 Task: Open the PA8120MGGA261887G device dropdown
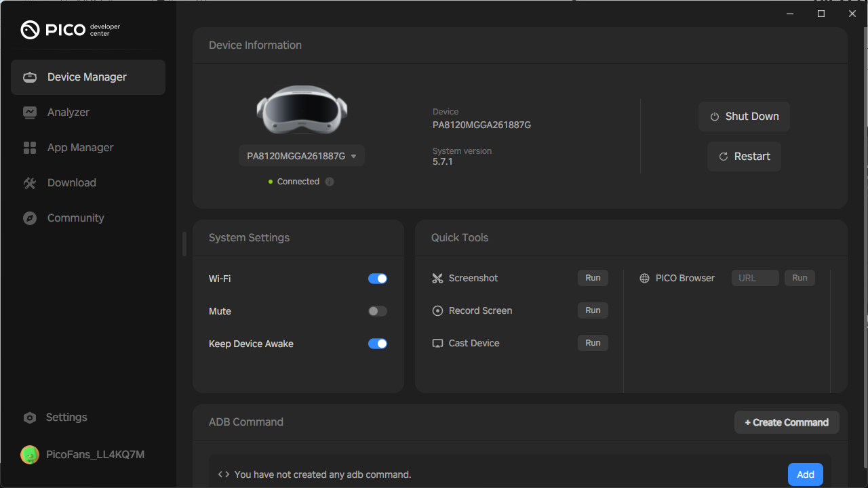pos(302,156)
